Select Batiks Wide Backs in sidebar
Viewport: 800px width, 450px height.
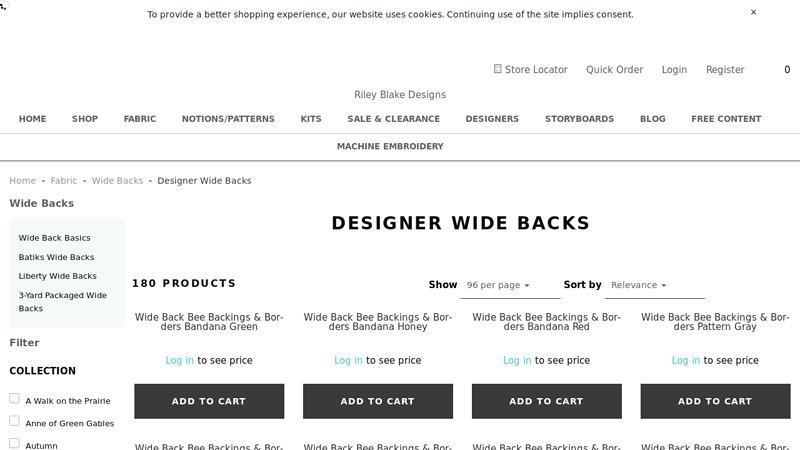click(56, 257)
